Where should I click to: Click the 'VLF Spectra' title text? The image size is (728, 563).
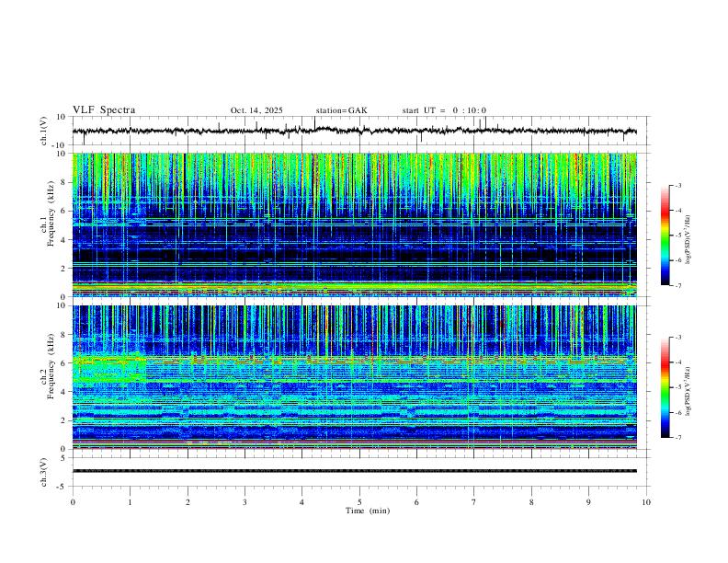click(104, 110)
